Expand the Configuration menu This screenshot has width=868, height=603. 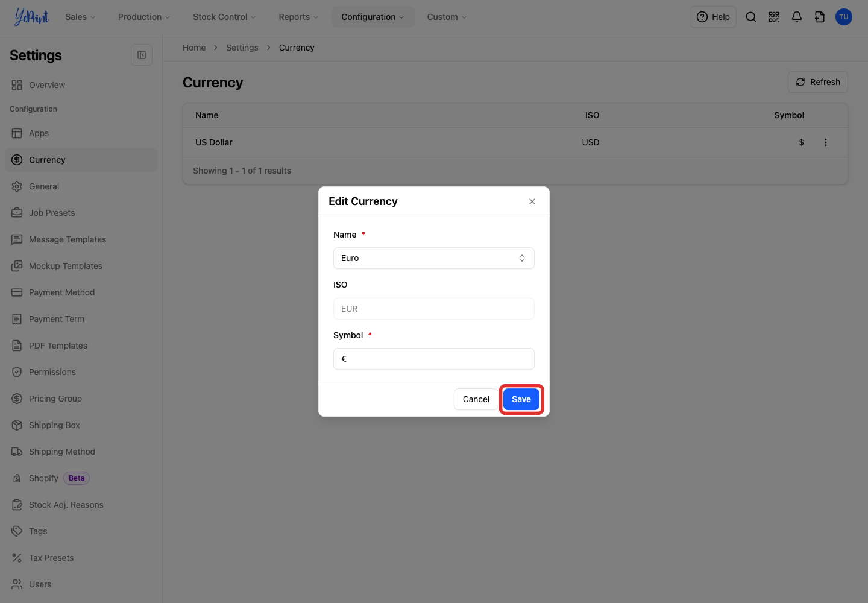tap(373, 17)
